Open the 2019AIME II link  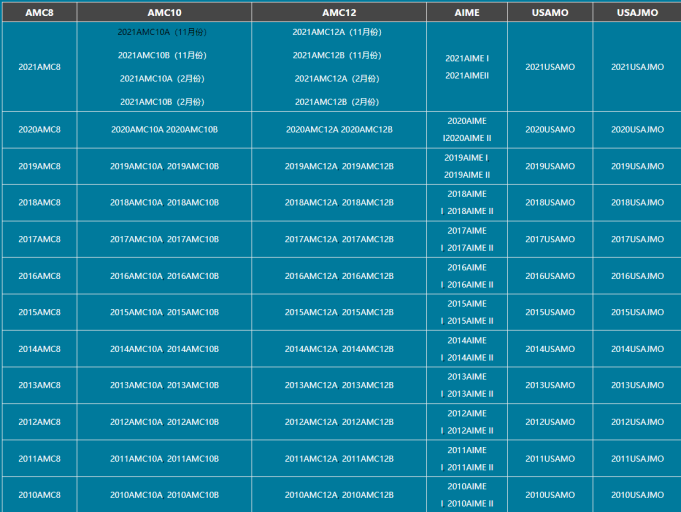coord(467,175)
